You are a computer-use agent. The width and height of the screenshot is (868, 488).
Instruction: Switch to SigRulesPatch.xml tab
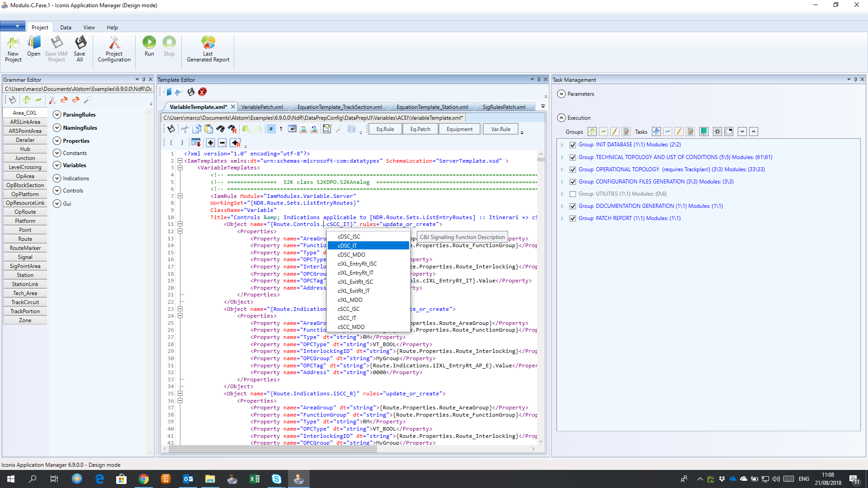point(504,107)
